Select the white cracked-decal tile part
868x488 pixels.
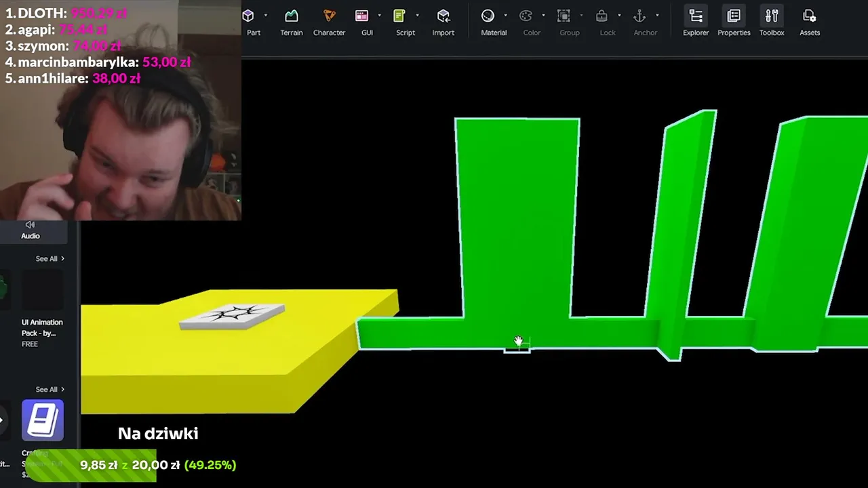coord(232,316)
